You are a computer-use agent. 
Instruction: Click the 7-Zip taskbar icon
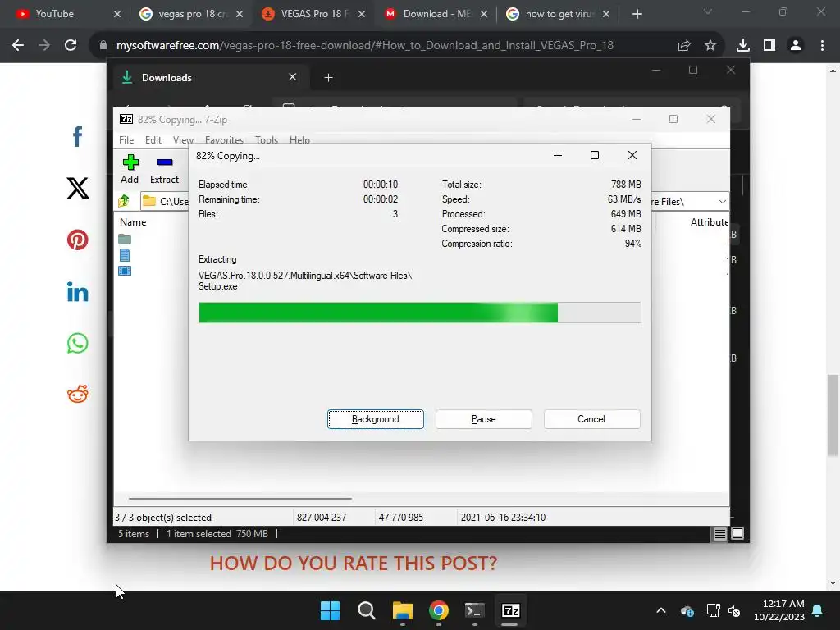(510, 610)
